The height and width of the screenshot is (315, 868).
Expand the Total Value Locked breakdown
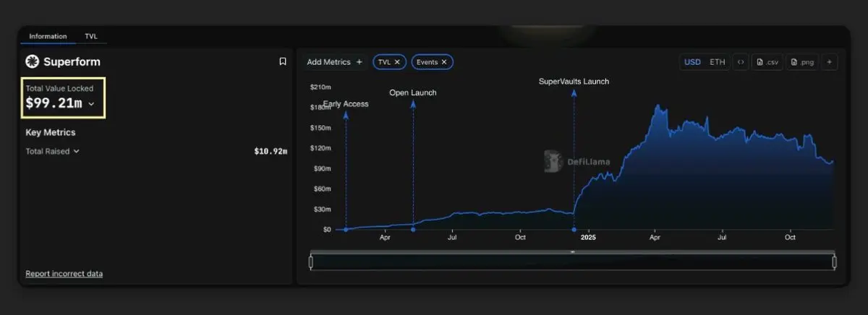(91, 104)
